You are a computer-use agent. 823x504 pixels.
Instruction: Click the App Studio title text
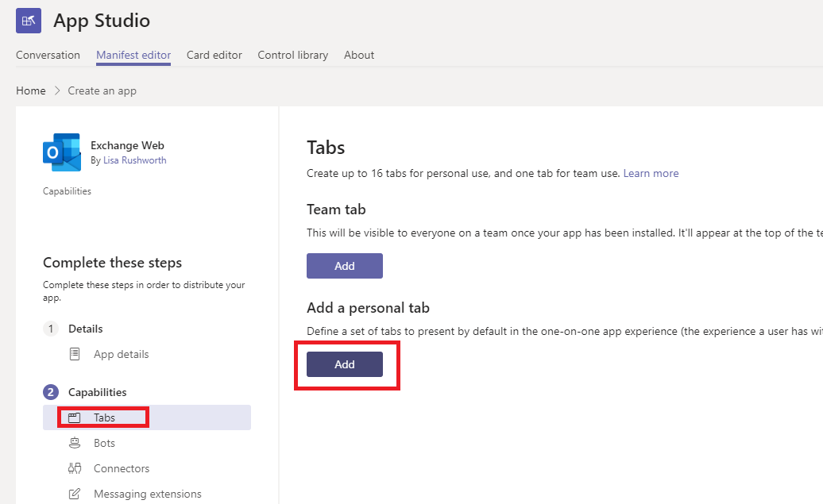pyautogui.click(x=102, y=21)
